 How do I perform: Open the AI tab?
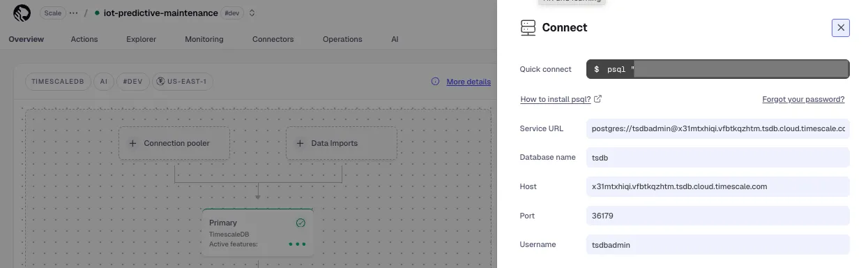point(395,39)
